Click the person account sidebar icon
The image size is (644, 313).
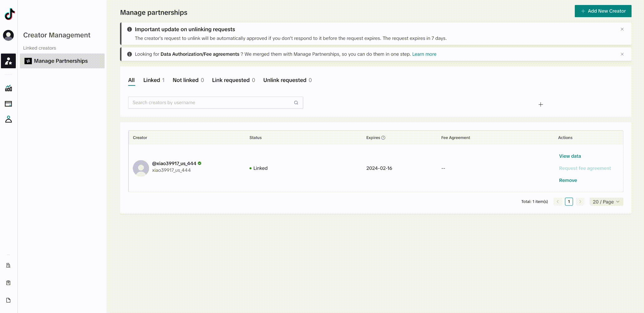[8, 119]
